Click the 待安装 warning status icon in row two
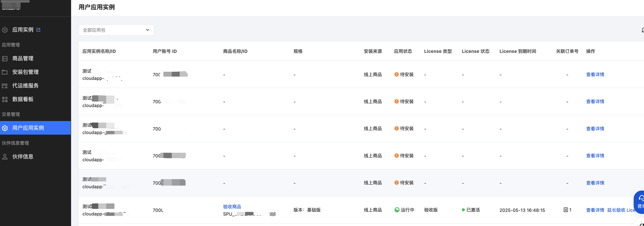644x226 pixels. coord(396,102)
